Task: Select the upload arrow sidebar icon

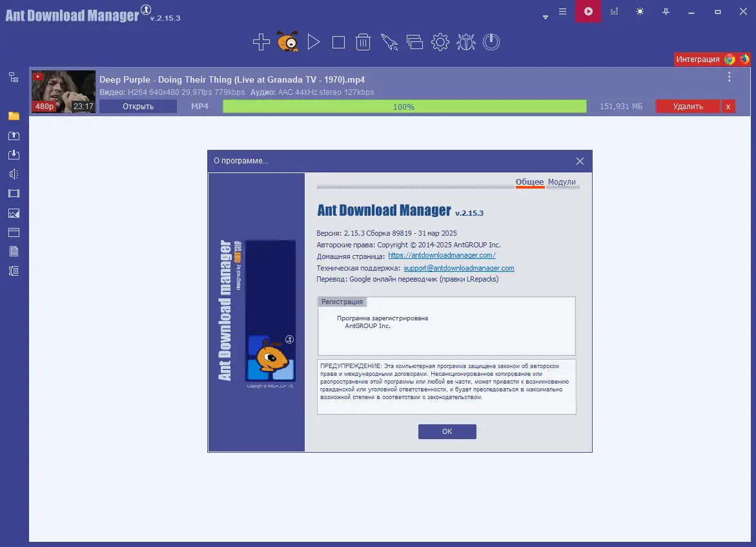Action: [14, 136]
